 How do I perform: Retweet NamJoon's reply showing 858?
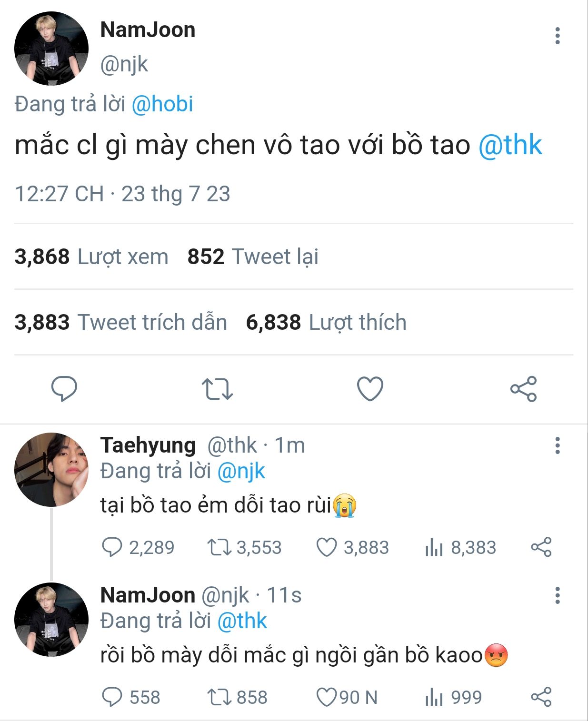[219, 697]
